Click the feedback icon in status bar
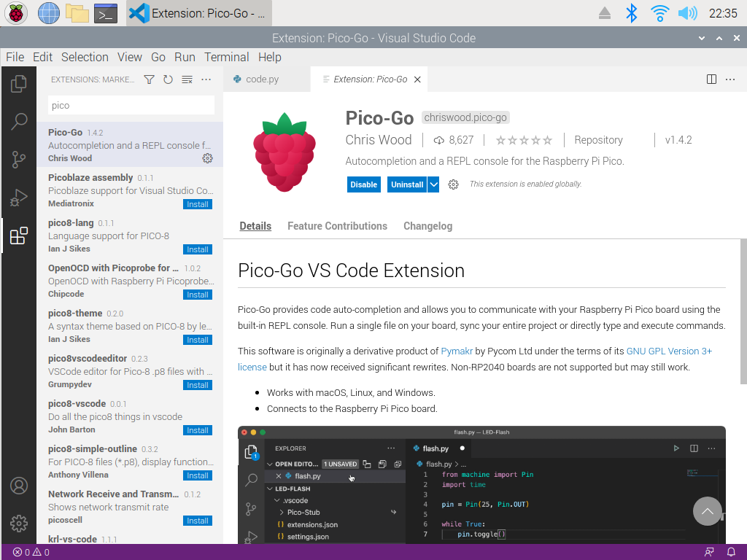The height and width of the screenshot is (560, 747). tap(709, 552)
